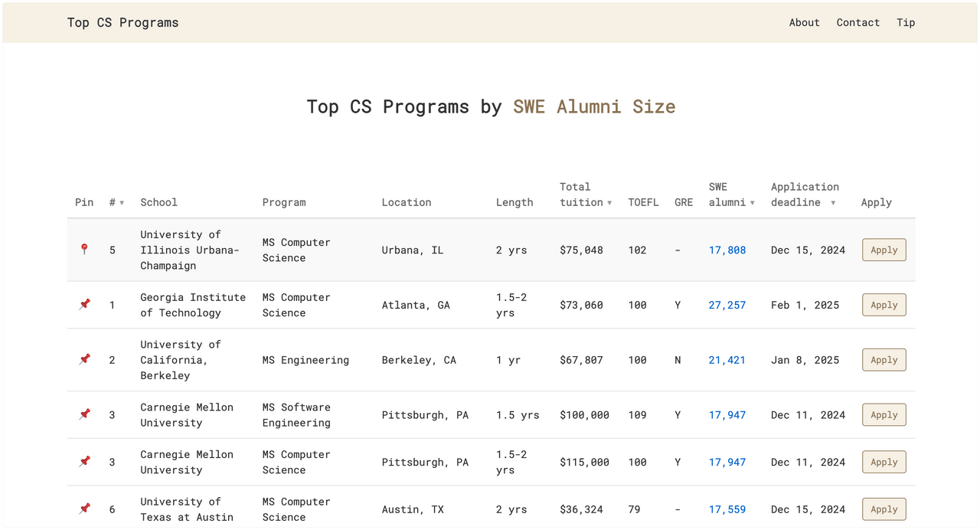The image size is (980, 530).
Task: Apply to University of Texas at Austin
Action: pyautogui.click(x=884, y=509)
